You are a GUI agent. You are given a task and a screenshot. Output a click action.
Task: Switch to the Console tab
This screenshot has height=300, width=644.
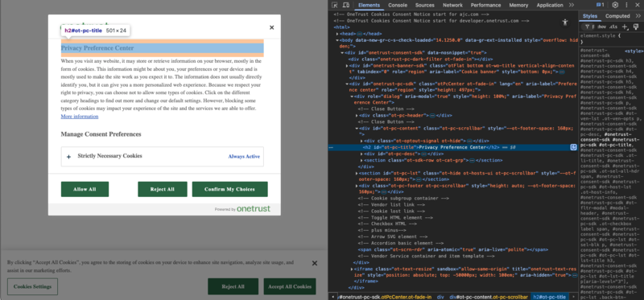coord(398,5)
